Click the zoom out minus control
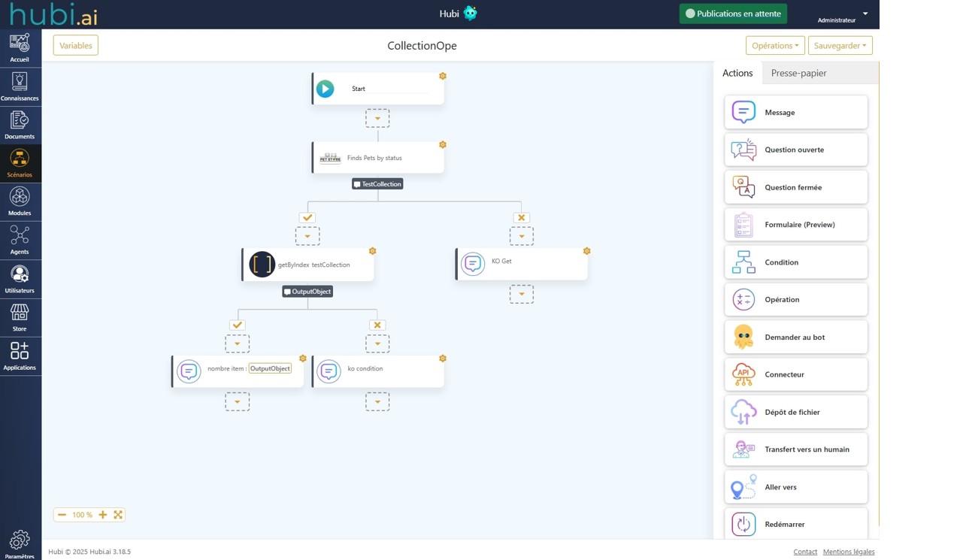963x560 pixels. click(x=62, y=514)
